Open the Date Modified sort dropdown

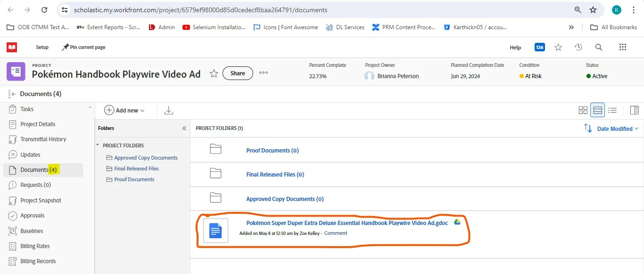(x=618, y=129)
